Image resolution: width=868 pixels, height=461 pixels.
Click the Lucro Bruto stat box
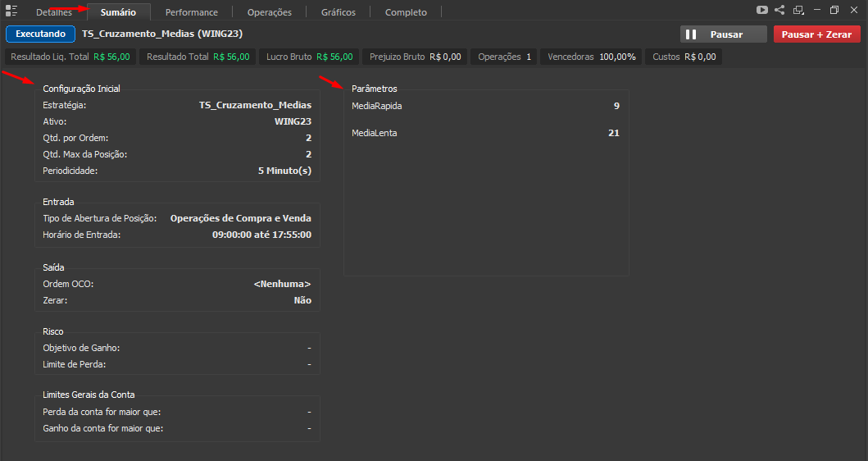click(310, 57)
